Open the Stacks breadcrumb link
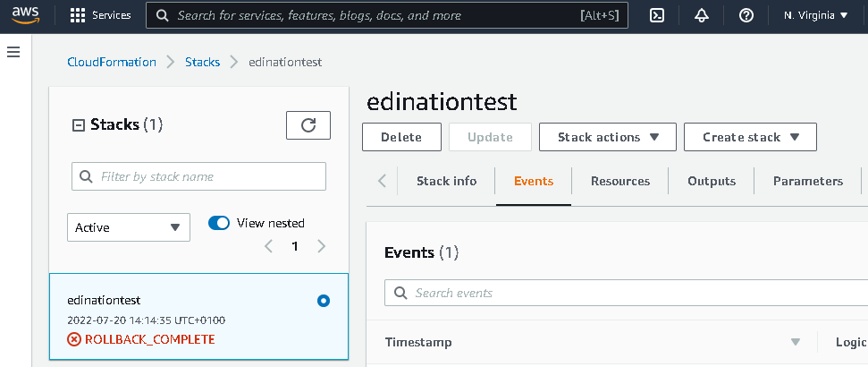The height and width of the screenshot is (367, 868). coord(203,62)
